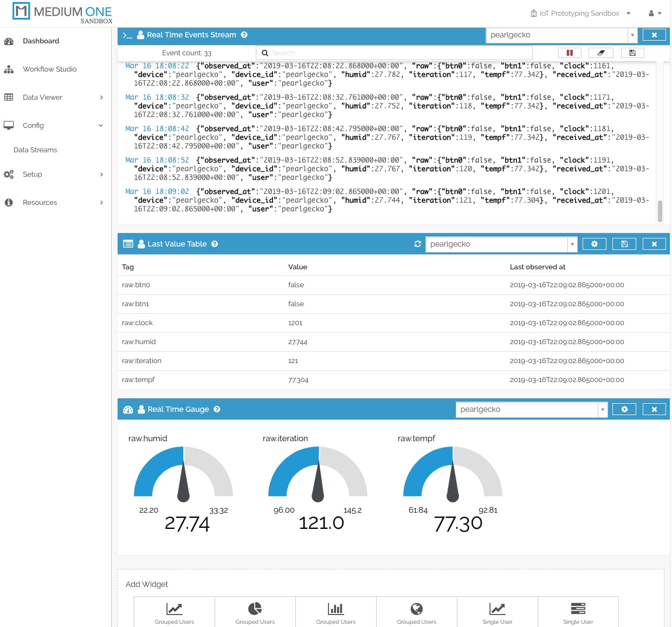
Task: Add a Grouped Users pie chart widget
Action: coord(255,611)
